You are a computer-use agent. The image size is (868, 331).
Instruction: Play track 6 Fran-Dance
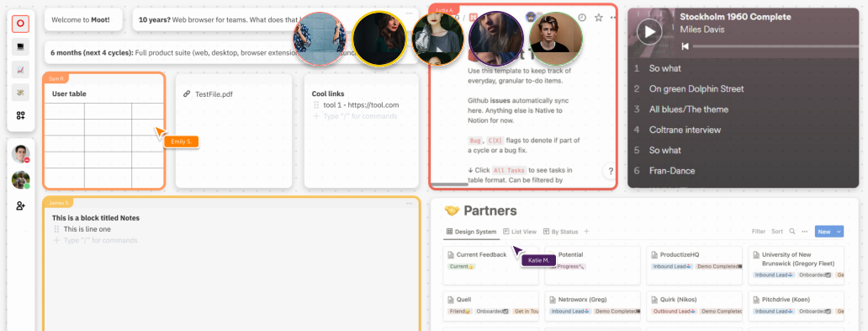pyautogui.click(x=743, y=171)
